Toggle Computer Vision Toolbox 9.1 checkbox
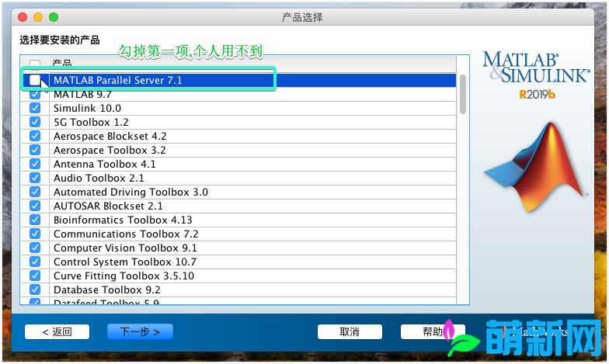Screen dimensions: 609x364 (35, 248)
